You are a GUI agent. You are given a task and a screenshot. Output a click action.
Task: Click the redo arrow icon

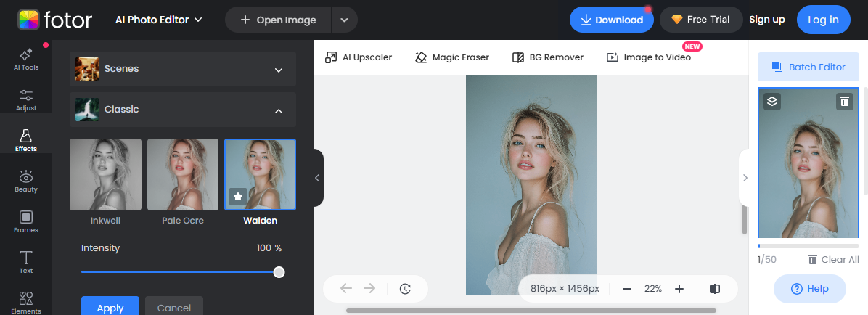[369, 288]
